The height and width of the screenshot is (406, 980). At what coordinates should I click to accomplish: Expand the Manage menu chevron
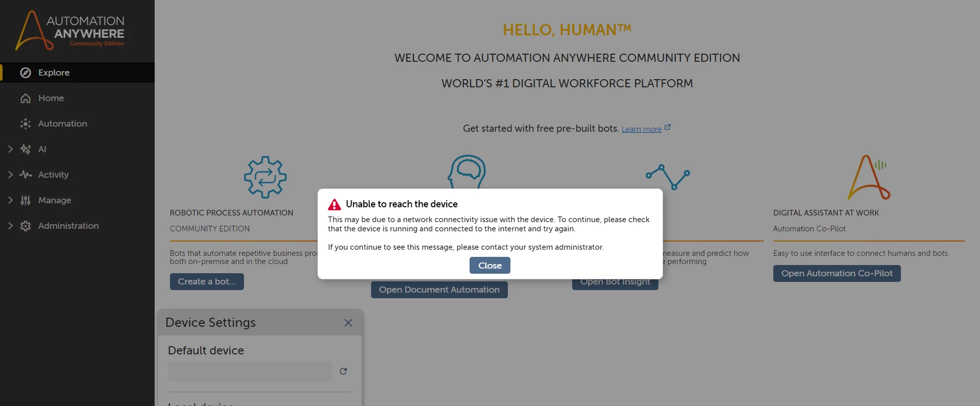pos(10,200)
